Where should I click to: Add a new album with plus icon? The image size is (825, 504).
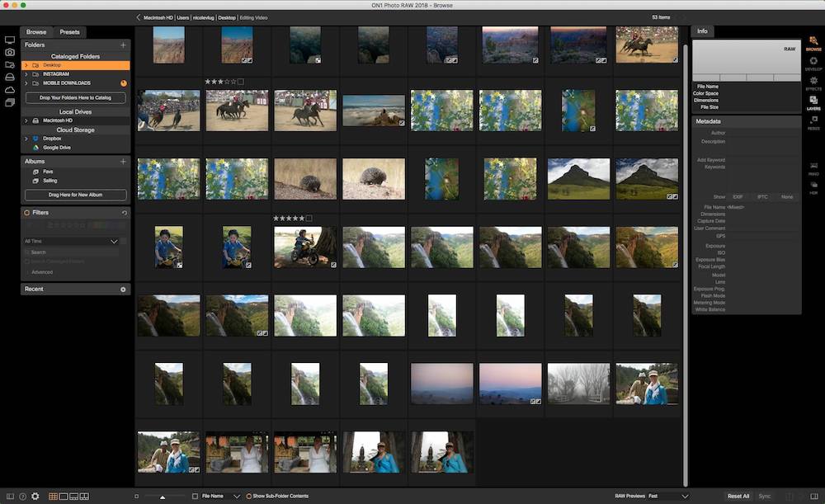pos(123,162)
